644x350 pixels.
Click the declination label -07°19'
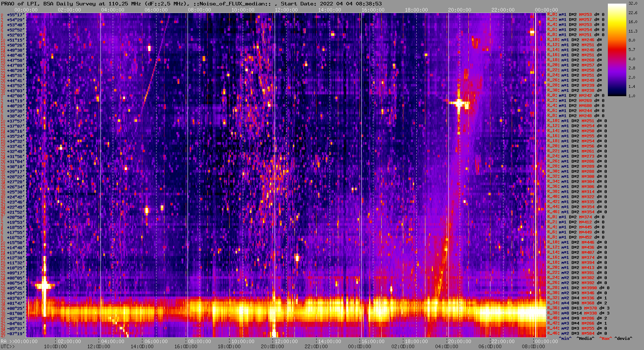tap(15, 333)
